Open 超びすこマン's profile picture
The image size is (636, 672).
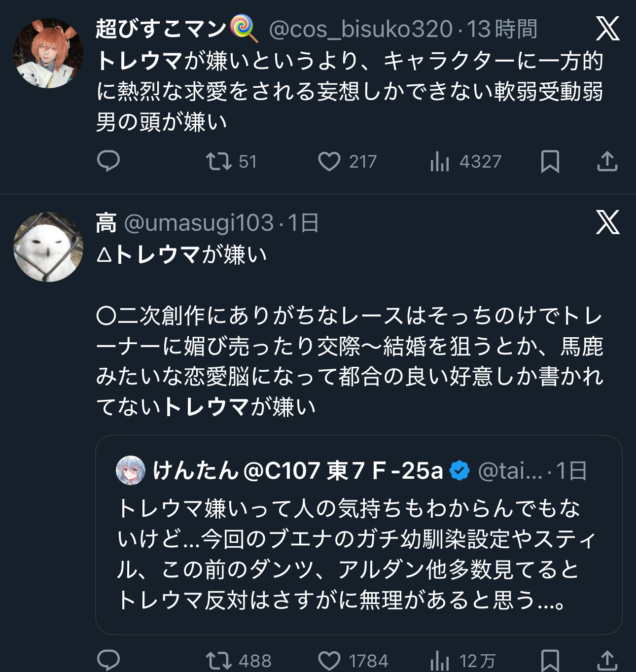pyautogui.click(x=48, y=53)
